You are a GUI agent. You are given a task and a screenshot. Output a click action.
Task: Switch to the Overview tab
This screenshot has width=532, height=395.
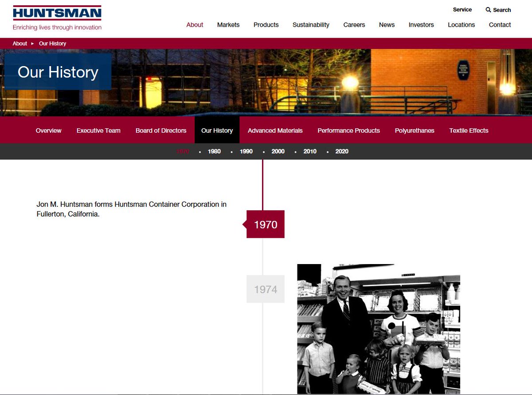click(49, 130)
